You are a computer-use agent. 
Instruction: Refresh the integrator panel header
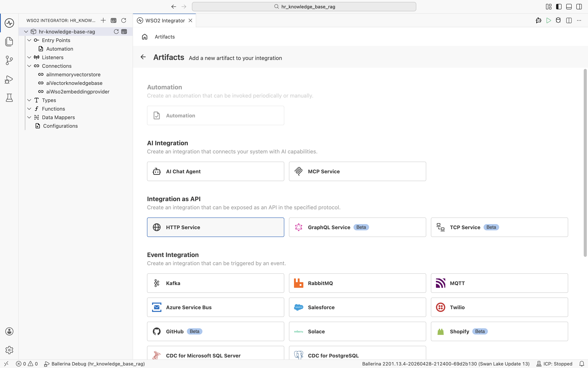tap(124, 20)
